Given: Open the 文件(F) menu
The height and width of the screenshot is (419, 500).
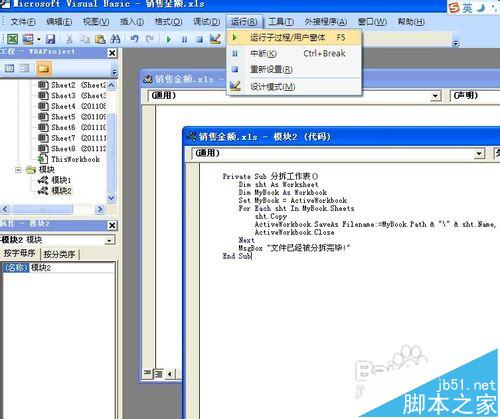Looking at the screenshot, I should click(23, 22).
